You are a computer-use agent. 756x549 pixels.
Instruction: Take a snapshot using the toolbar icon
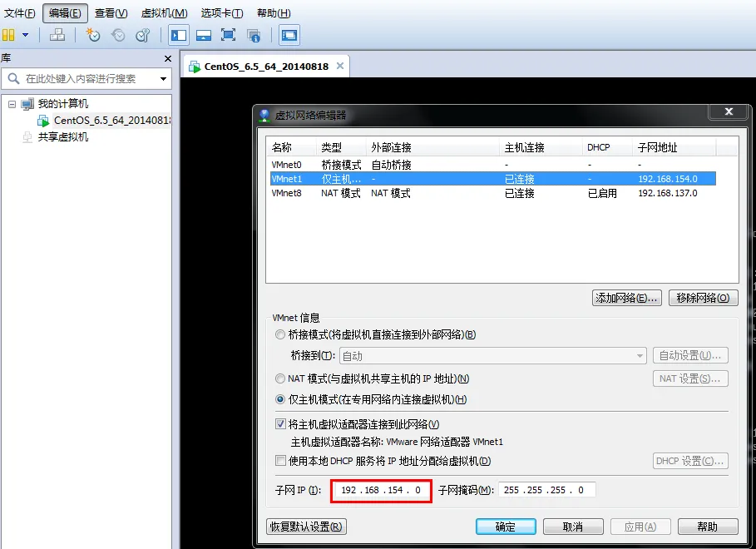tap(92, 35)
